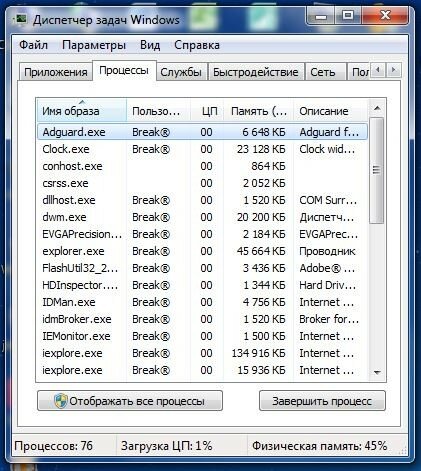Click the shield icon on Отображать все процессы
The height and width of the screenshot is (471, 421).
61,401
